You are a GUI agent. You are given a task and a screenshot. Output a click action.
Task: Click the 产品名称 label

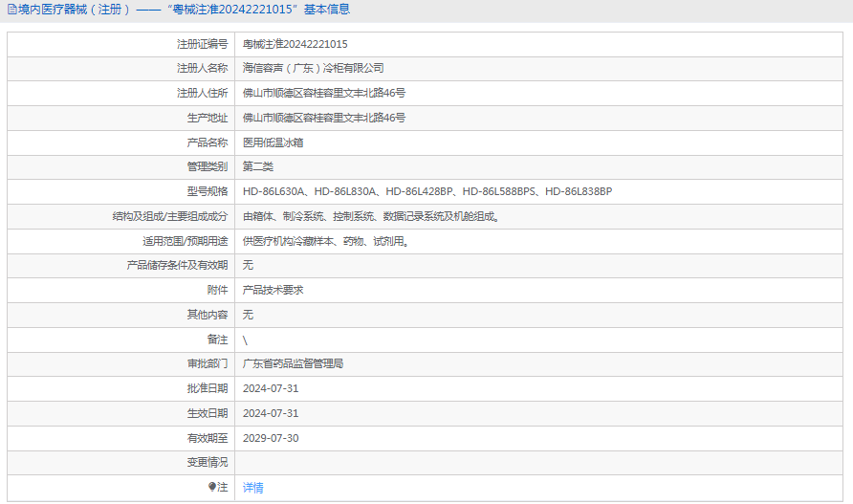(208, 142)
